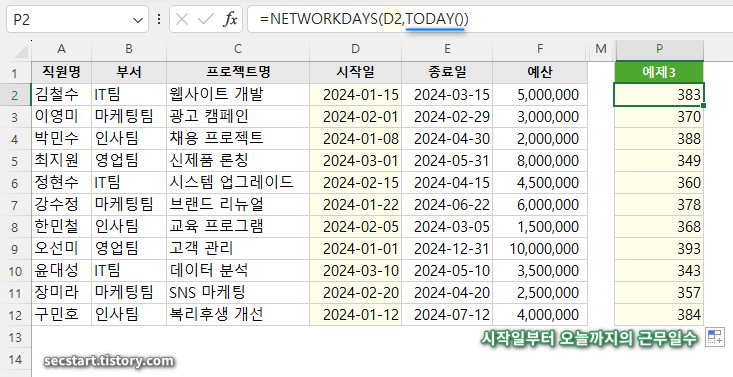Viewport: 733px width, 377px height.
Task: Select IT팀 cell in 윤대성 row
Action: [129, 271]
